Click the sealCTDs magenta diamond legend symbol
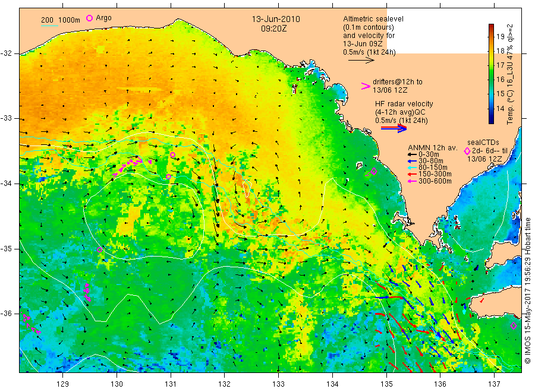The width and height of the screenshot is (535, 392). click(x=467, y=151)
